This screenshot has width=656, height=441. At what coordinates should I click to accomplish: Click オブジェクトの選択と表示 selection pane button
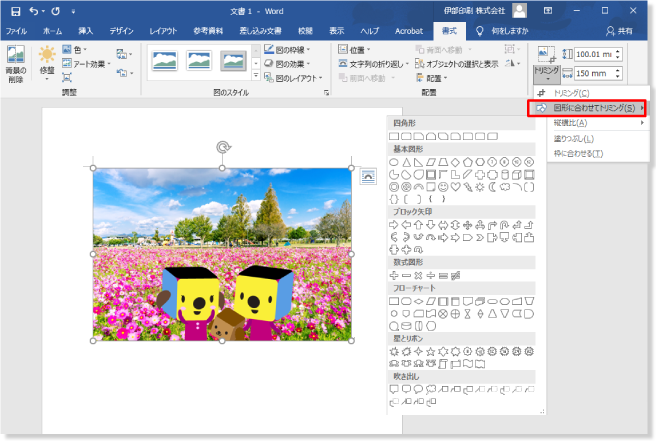point(456,64)
